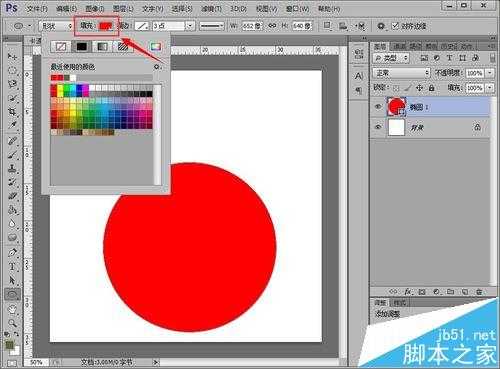Image resolution: width=500 pixels, height=369 pixels.
Task: Open the 编辑(E) menu
Action: [x=66, y=8]
